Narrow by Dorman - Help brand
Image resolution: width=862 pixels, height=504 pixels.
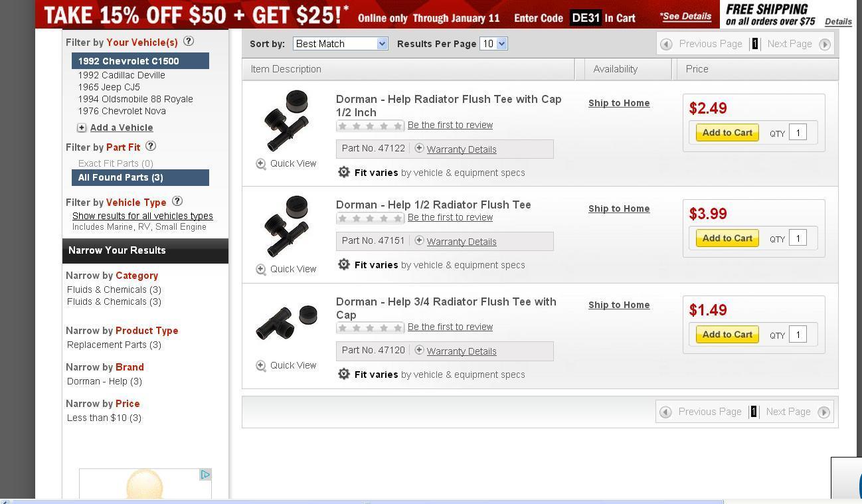click(104, 381)
